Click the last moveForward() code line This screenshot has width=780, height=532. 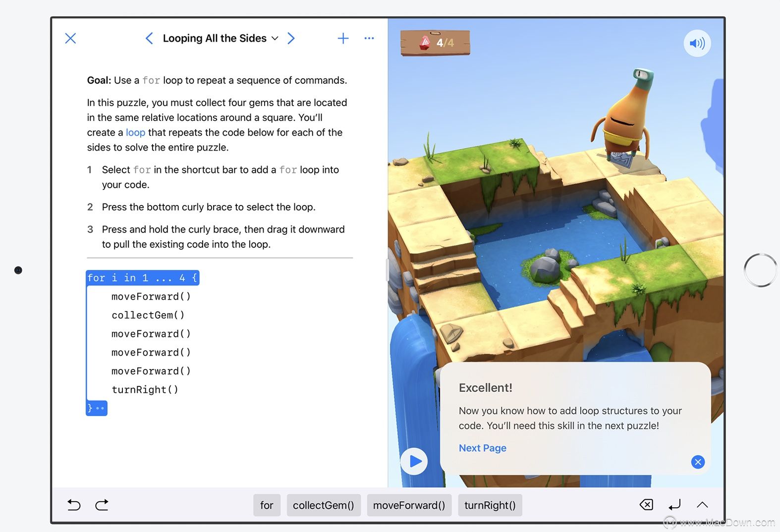pos(151,371)
